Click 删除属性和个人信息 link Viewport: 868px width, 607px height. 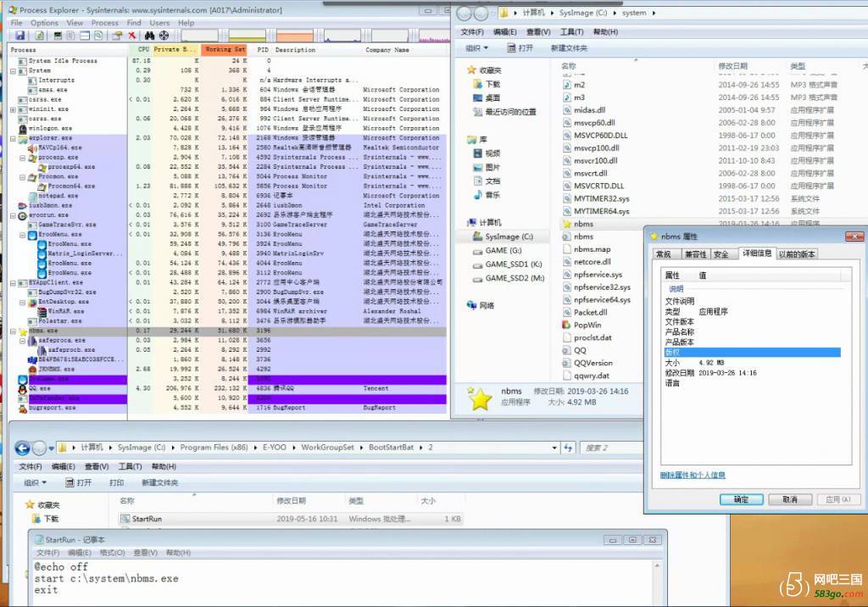pyautogui.click(x=693, y=475)
